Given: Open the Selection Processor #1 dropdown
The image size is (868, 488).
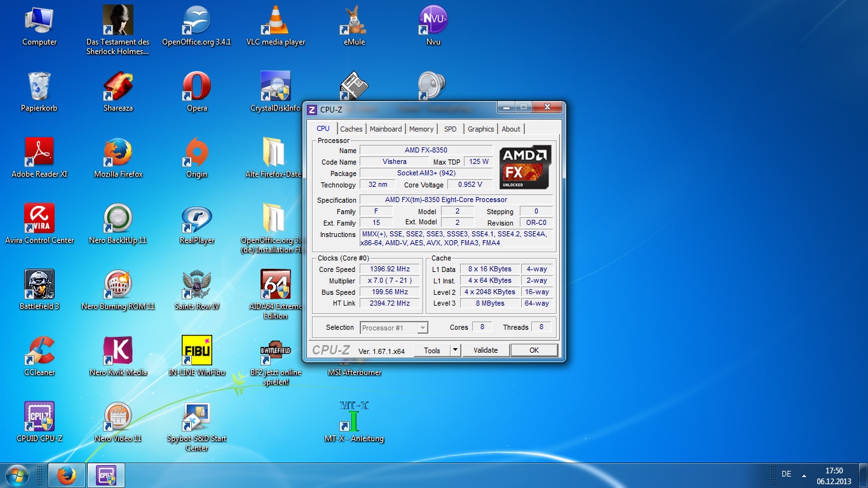Looking at the screenshot, I should (394, 328).
